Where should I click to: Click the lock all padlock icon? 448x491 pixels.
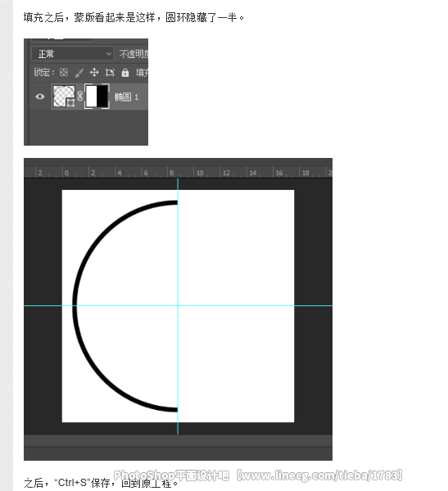[125, 73]
